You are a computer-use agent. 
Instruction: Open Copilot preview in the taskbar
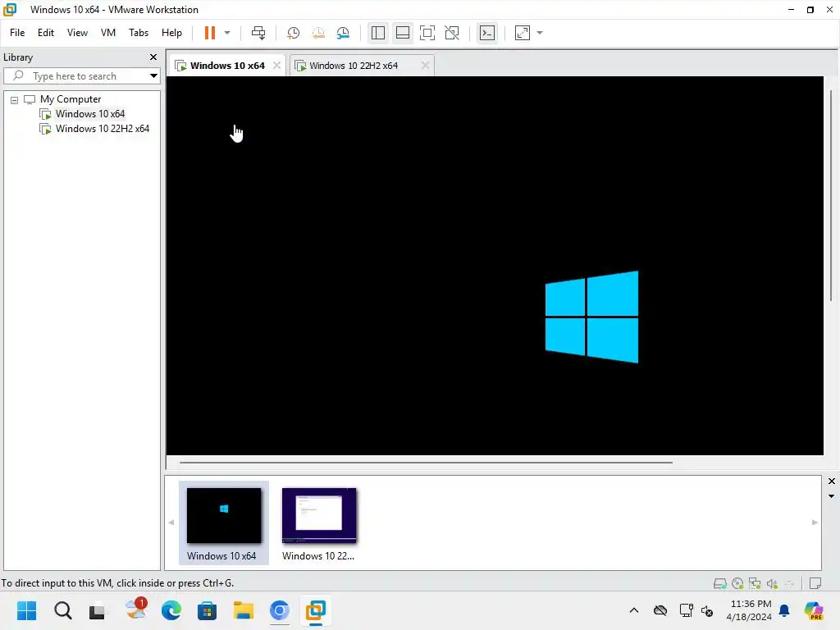click(x=814, y=610)
